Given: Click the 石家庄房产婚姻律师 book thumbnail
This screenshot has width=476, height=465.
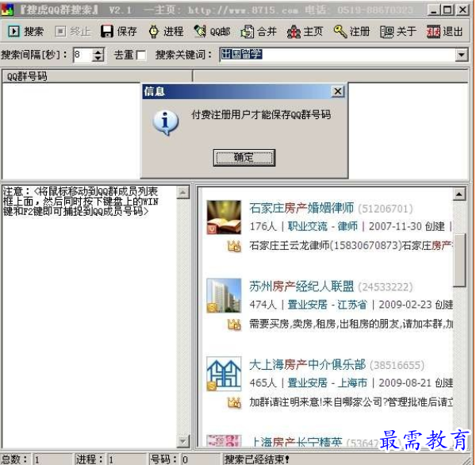Looking at the screenshot, I should 224,217.
